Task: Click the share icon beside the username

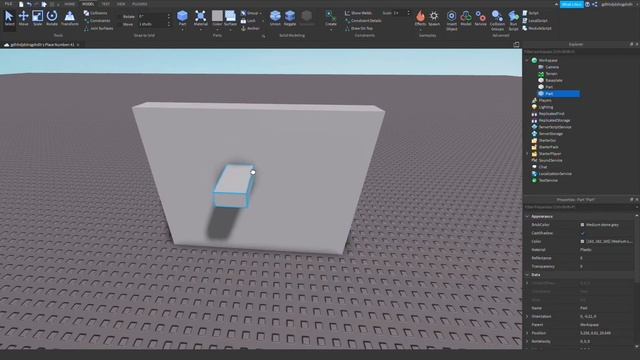Action: 594,4
